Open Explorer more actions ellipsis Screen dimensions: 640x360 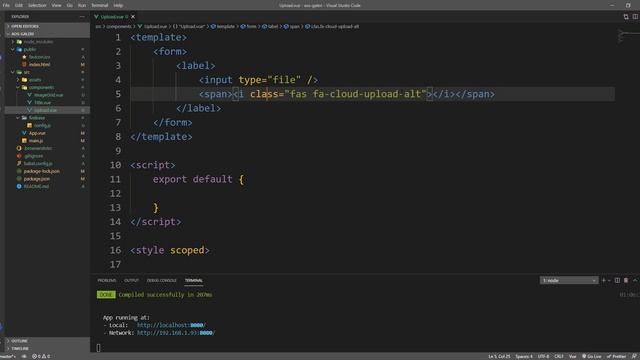(x=82, y=17)
